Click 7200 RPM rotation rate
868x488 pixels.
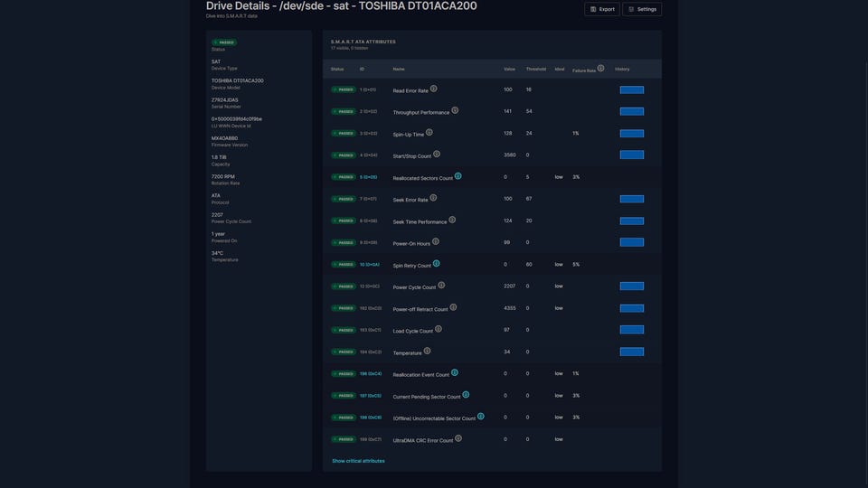pos(222,176)
